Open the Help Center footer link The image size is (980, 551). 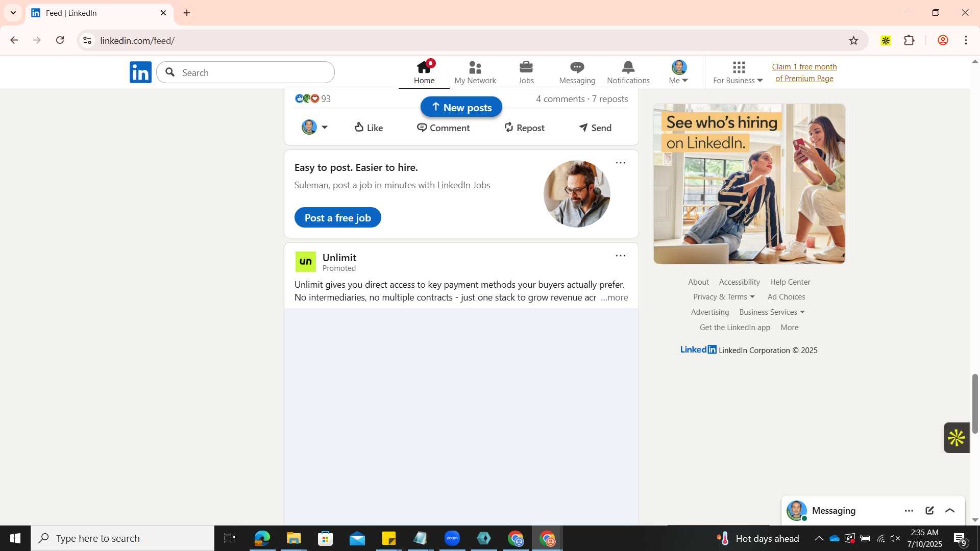click(790, 282)
